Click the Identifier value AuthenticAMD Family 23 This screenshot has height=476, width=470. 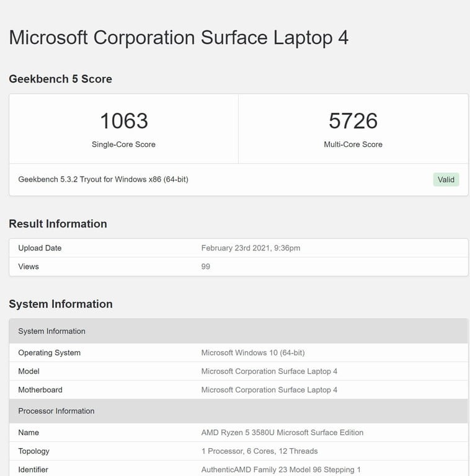[281, 470]
